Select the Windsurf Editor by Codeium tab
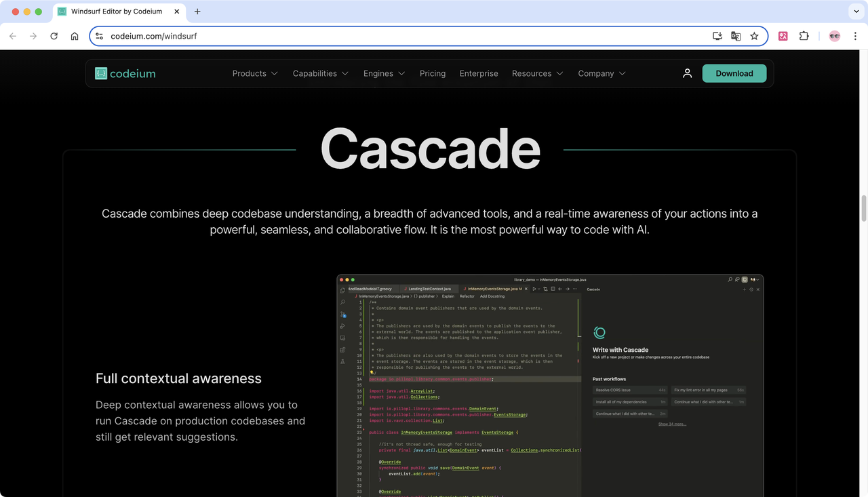Image resolution: width=868 pixels, height=497 pixels. [x=119, y=12]
